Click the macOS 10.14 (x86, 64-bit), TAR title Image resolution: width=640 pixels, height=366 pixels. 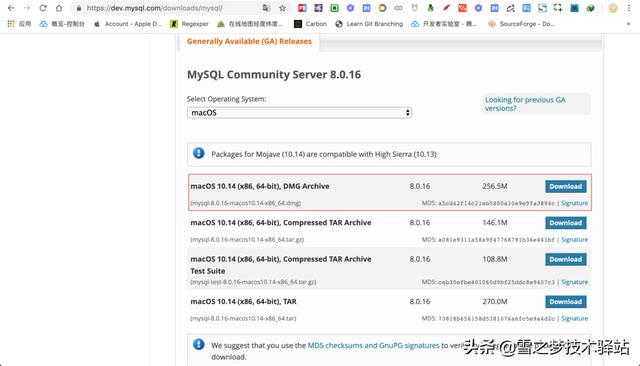tap(244, 302)
